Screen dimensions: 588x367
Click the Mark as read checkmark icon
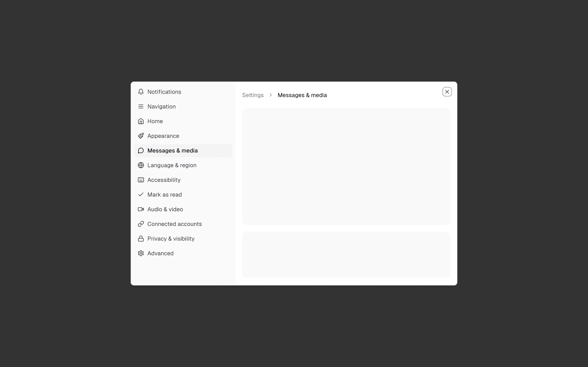point(140,194)
